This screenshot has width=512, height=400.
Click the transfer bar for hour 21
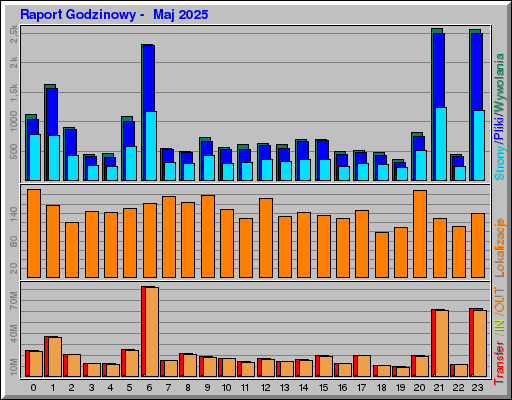pyautogui.click(x=442, y=344)
